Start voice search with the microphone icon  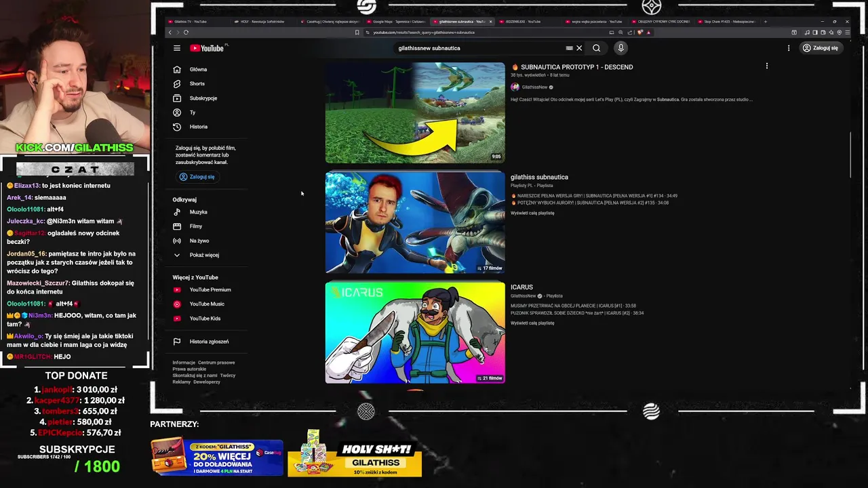[620, 48]
